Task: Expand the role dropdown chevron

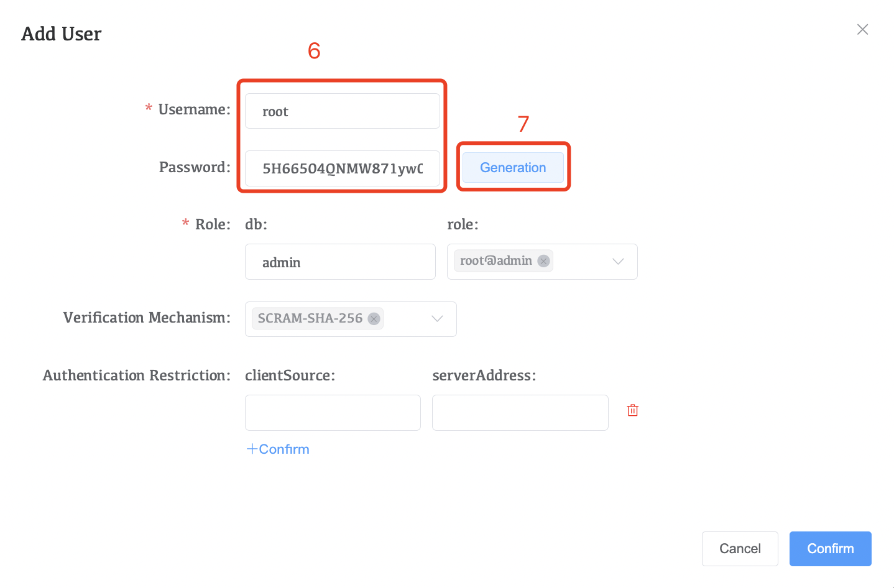Action: pos(618,262)
